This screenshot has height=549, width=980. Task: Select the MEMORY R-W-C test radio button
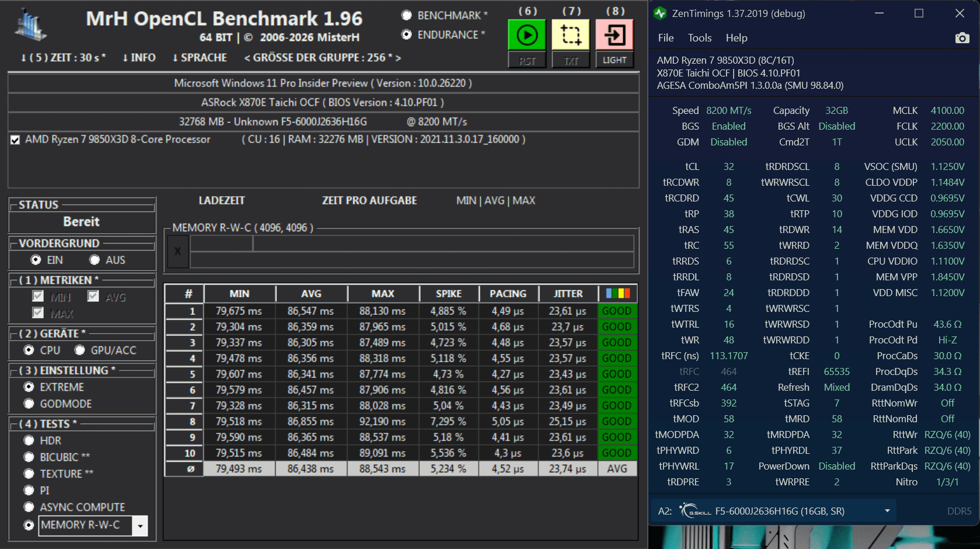29,526
